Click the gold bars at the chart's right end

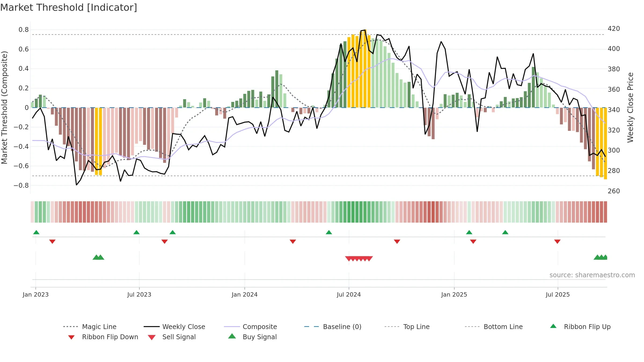(601, 143)
